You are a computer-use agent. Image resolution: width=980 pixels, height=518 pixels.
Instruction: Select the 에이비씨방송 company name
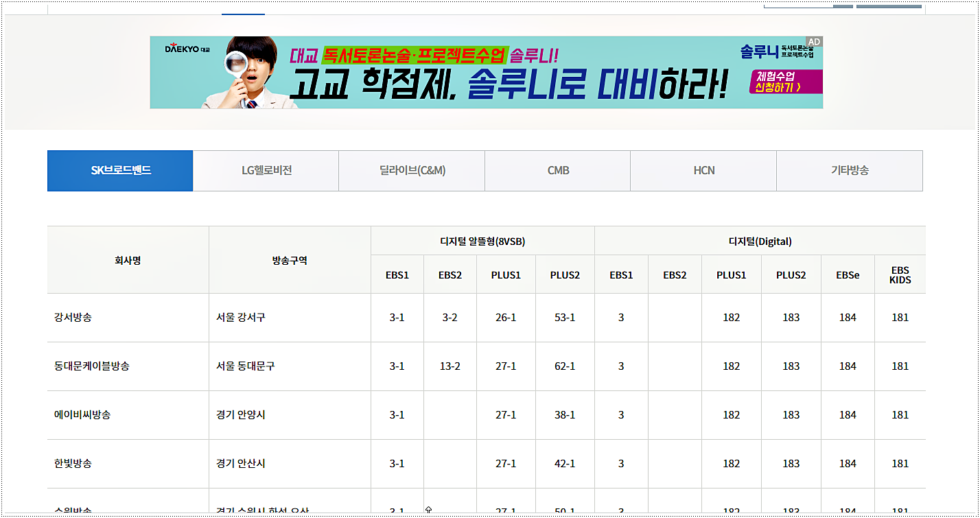82,415
